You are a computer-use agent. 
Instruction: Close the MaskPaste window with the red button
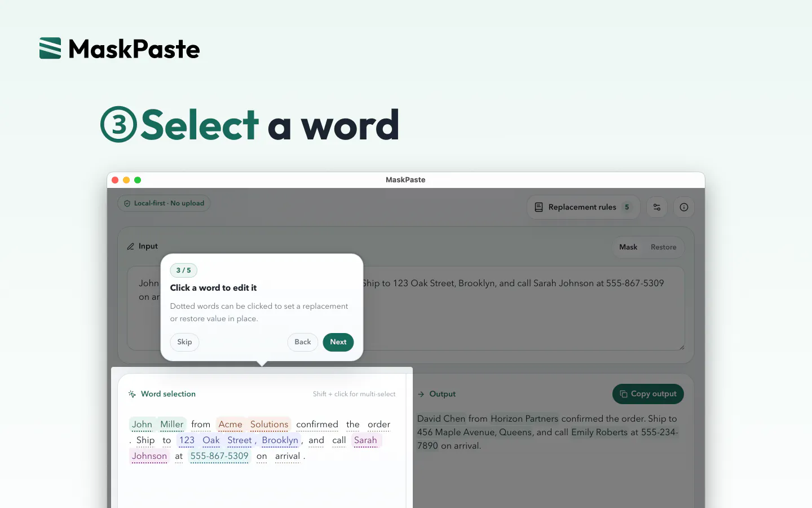(x=115, y=180)
